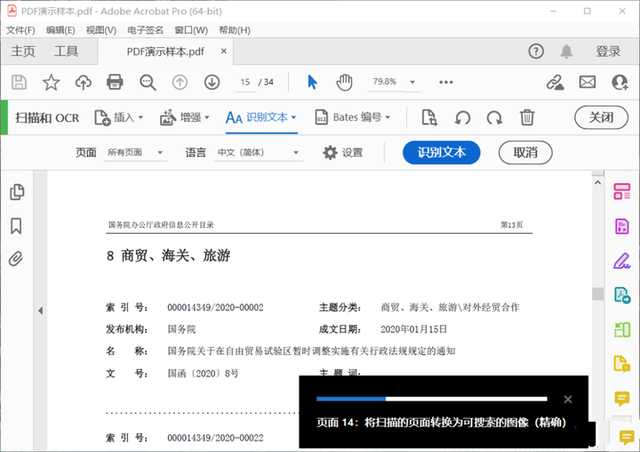Switch to the 工具 tab
Image resolution: width=640 pixels, height=452 pixels.
tap(66, 51)
